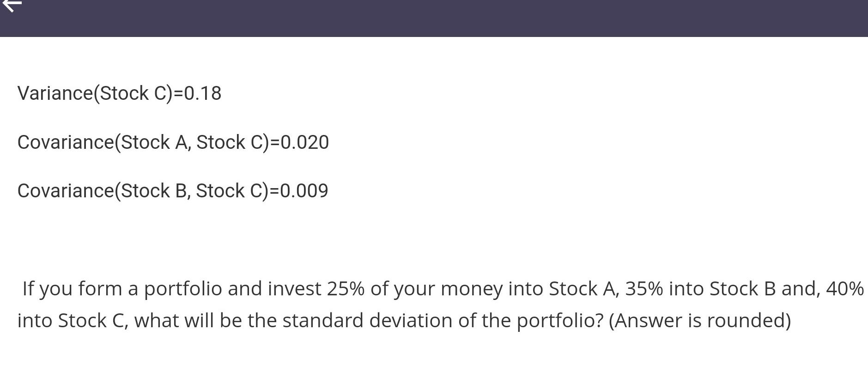
Task: Select the portfolio question paragraph
Action: 416,304
